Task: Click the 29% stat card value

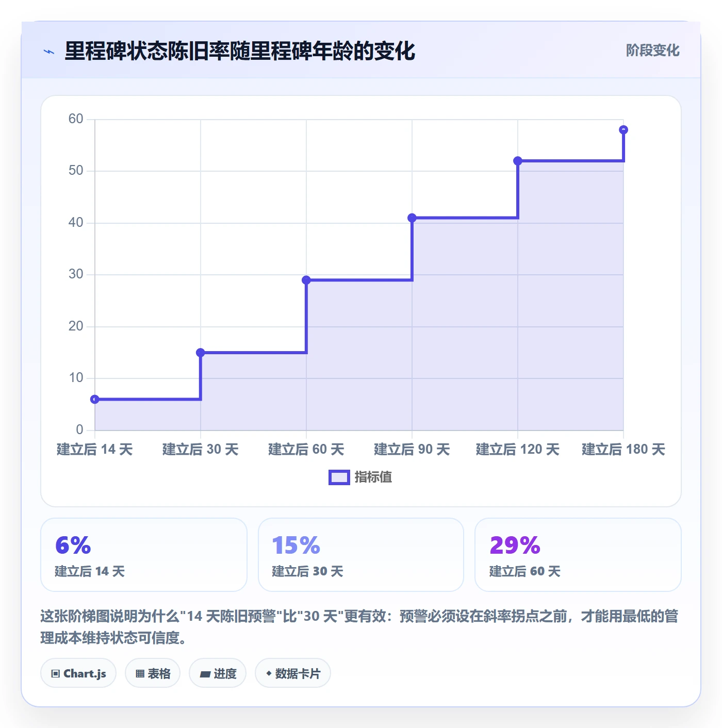Action: click(515, 545)
